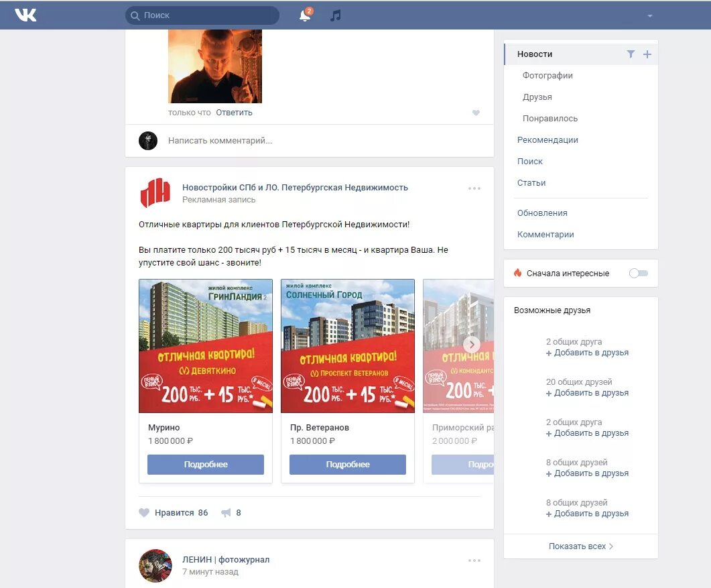Viewport: 711px width, 588px height.
Task: Click Подробнее under Мурино
Action: 206,465
